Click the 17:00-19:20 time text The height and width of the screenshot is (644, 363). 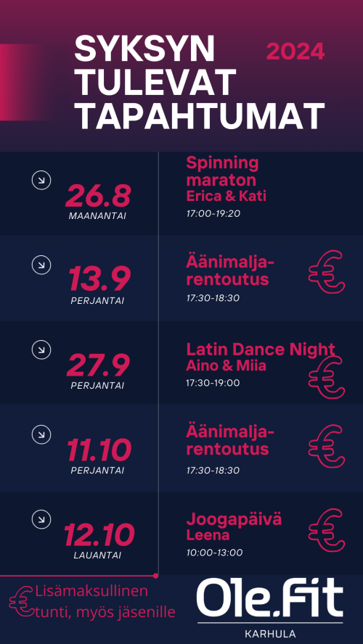pyautogui.click(x=213, y=213)
